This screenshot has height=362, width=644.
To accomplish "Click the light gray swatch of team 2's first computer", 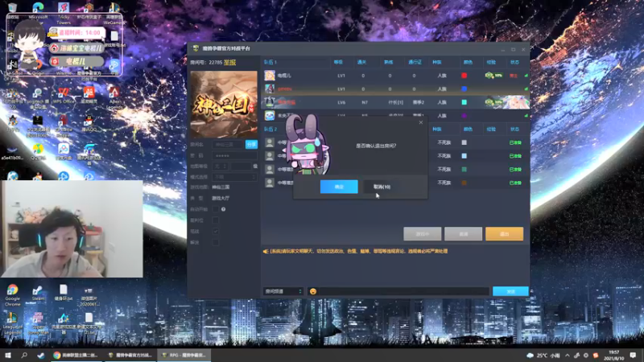I will tap(464, 142).
